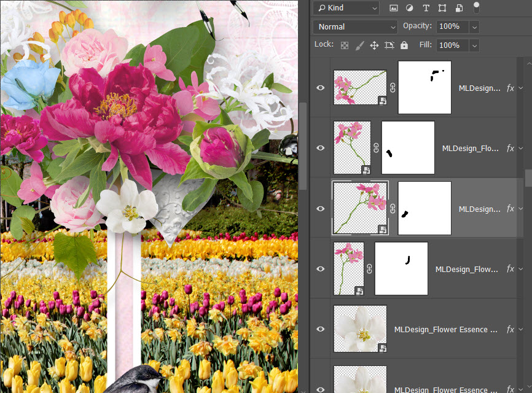Select the MLDesign_Flow... layer thumbnail
This screenshot has height=393, width=532.
click(x=349, y=268)
